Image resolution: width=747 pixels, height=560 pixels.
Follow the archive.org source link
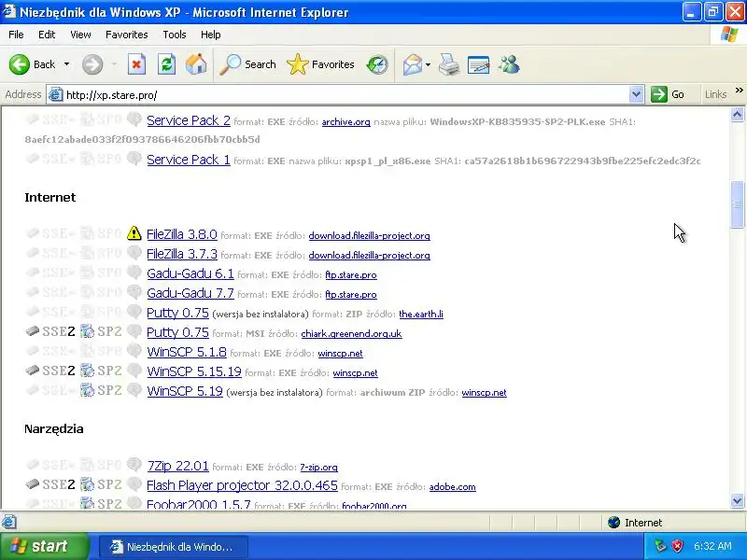pyautogui.click(x=345, y=122)
